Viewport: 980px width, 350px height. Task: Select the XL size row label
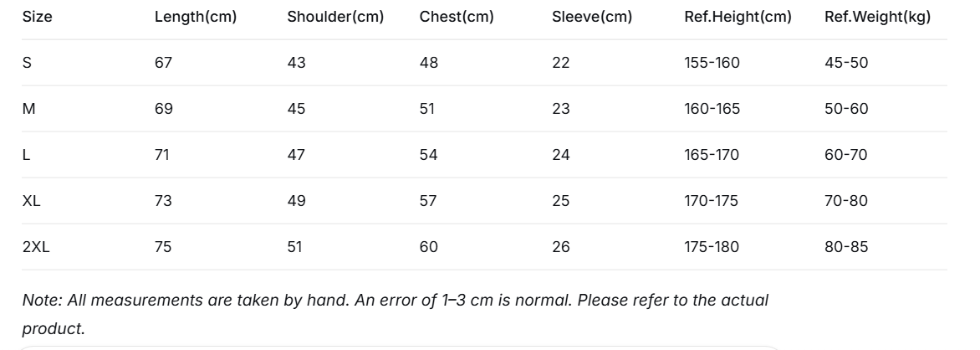(31, 201)
